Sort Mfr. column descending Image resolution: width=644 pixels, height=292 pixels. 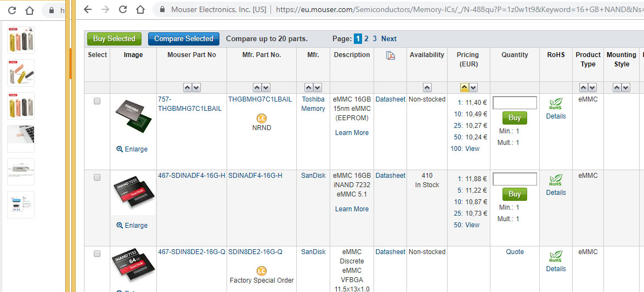(318, 87)
